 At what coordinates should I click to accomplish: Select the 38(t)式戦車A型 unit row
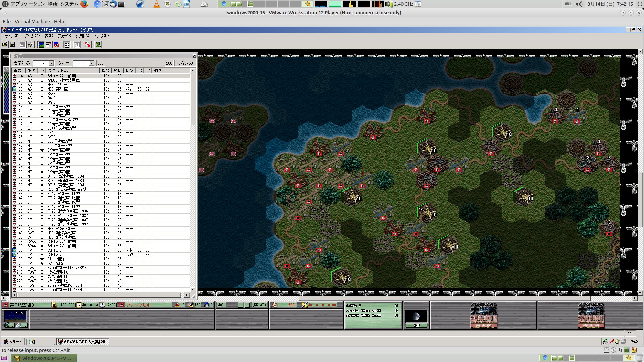[101, 128]
